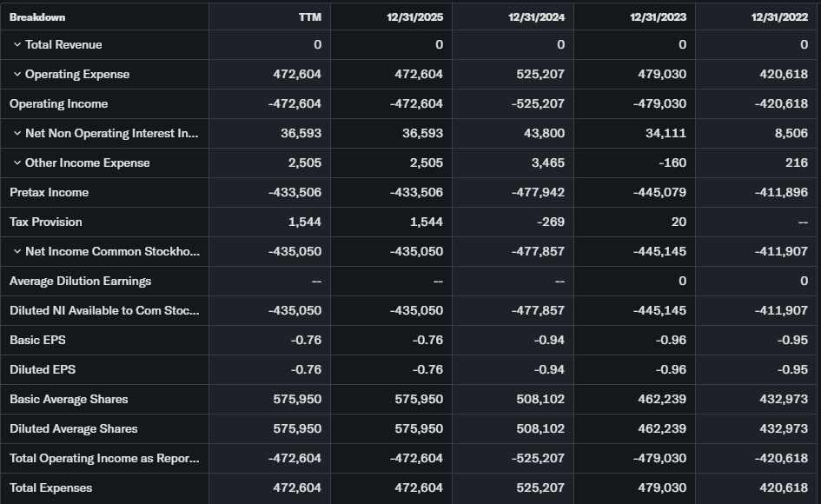
Task: Select the Basic Average Shares label
Action: (x=69, y=400)
